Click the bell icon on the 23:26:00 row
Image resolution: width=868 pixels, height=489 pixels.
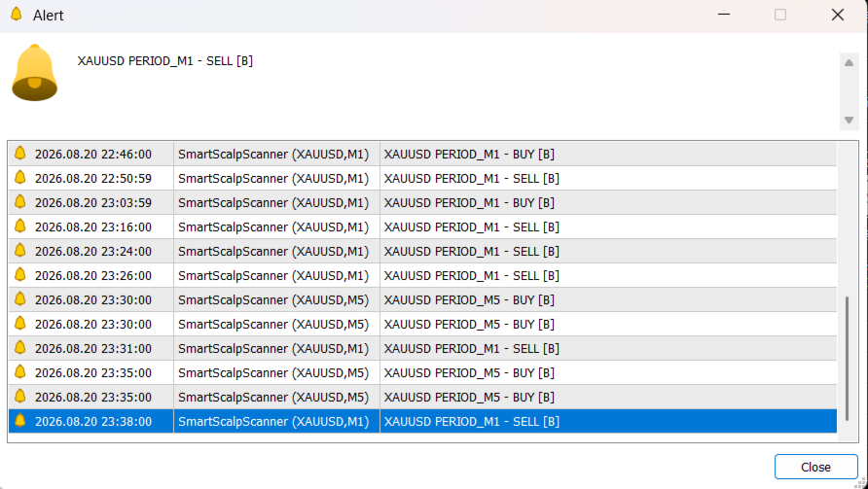pos(19,275)
